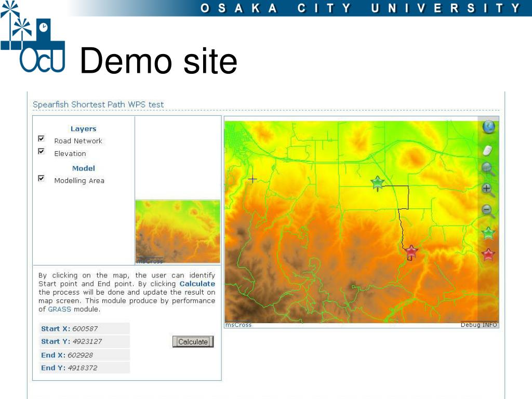This screenshot has height=399, width=532.
Task: Click the overview reference map thumbnail
Action: click(x=178, y=232)
